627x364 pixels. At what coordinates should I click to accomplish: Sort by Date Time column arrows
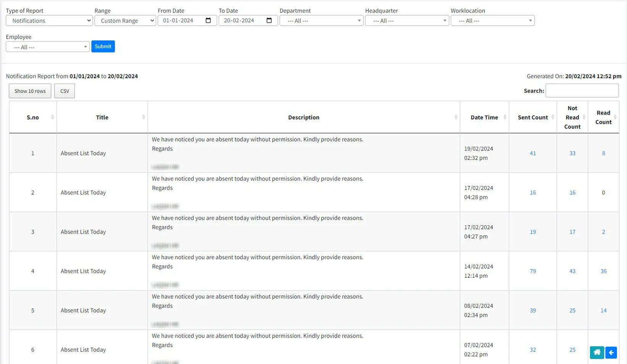(505, 117)
